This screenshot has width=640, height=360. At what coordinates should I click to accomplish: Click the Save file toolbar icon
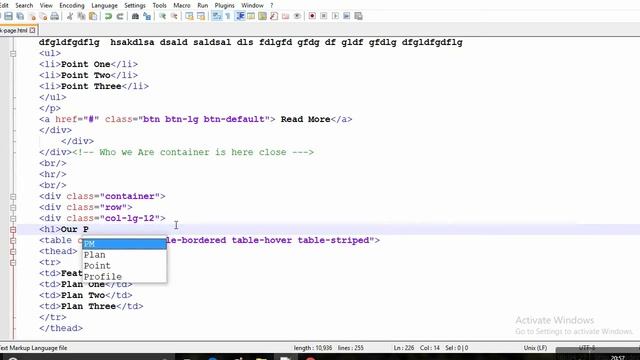pos(8,16)
